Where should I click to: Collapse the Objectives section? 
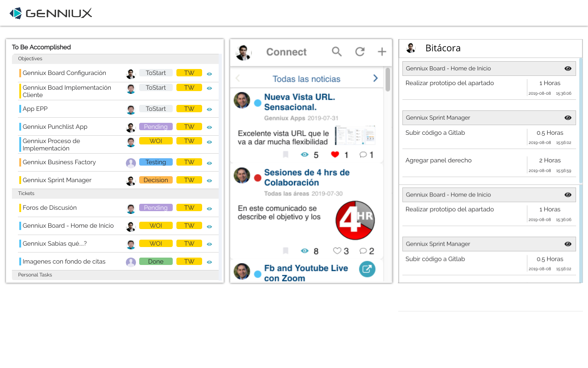[115, 59]
